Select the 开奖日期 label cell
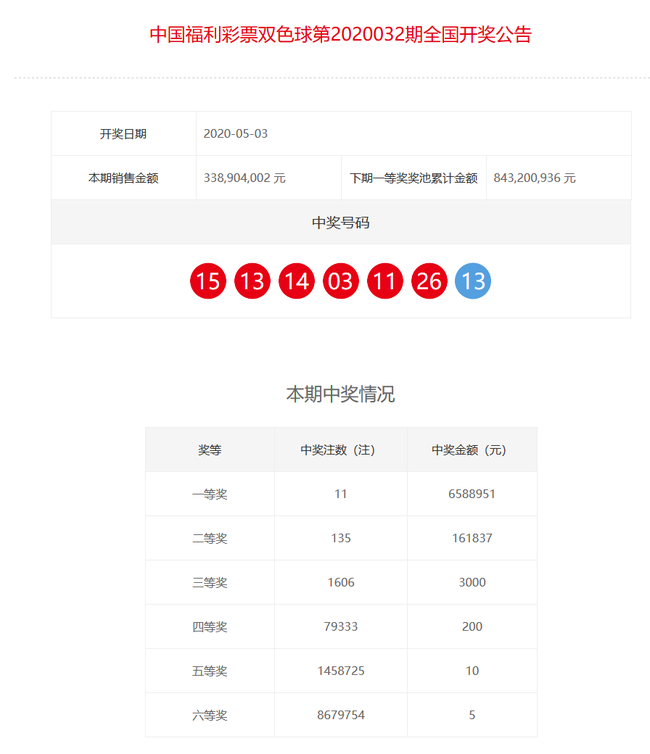The height and width of the screenshot is (754, 650). click(124, 134)
